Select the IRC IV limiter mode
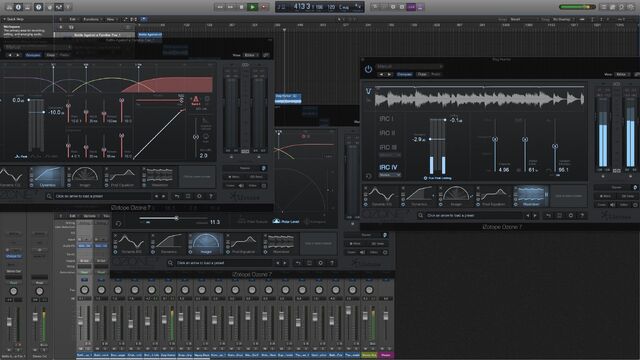 pyautogui.click(x=388, y=167)
